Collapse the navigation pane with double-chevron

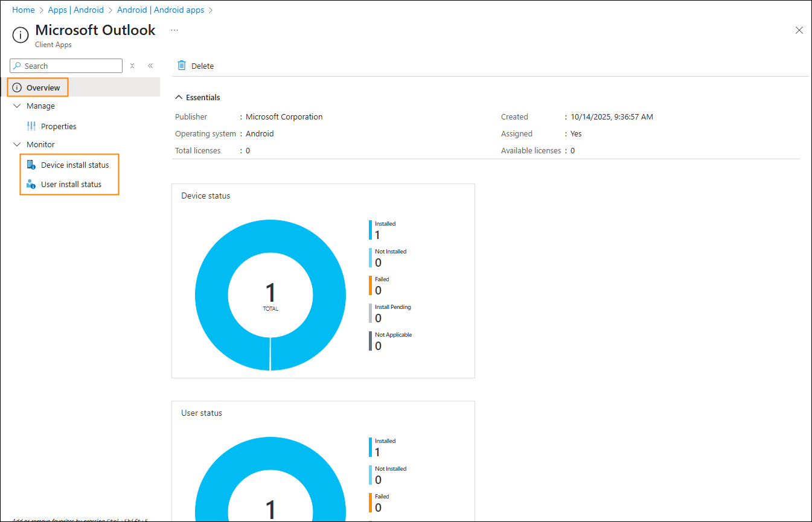tap(150, 65)
